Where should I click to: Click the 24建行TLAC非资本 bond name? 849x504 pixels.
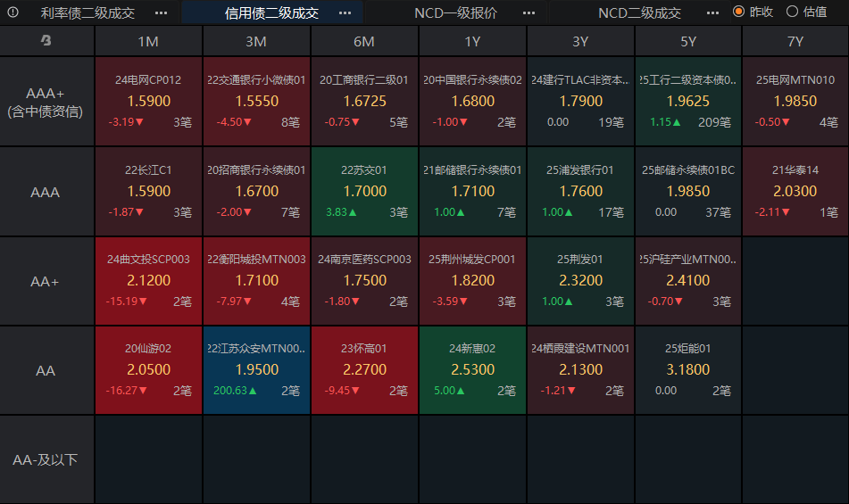(579, 80)
